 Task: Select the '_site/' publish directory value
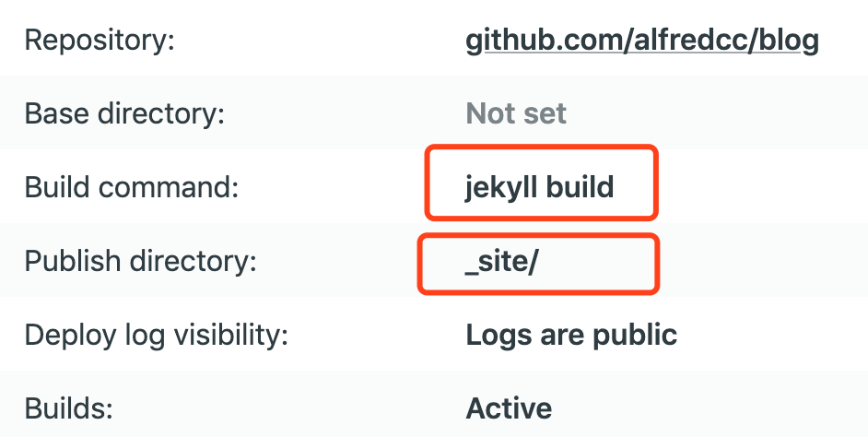(502, 262)
